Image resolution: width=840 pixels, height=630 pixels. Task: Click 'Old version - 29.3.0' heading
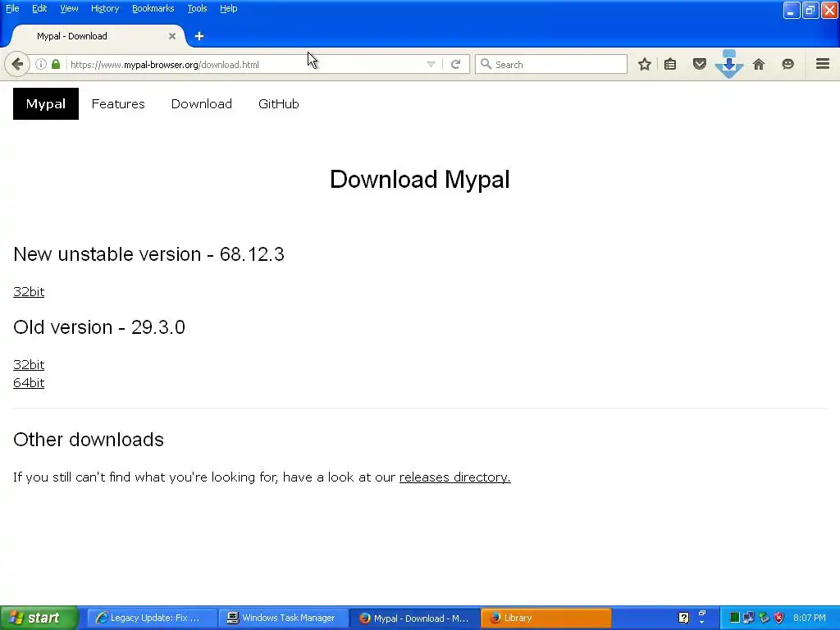tap(99, 326)
